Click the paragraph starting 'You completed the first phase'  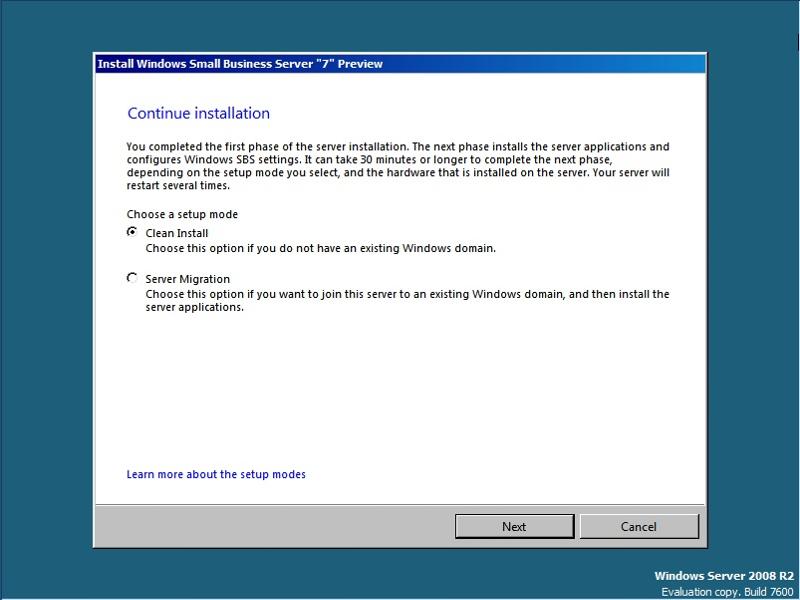pos(398,166)
